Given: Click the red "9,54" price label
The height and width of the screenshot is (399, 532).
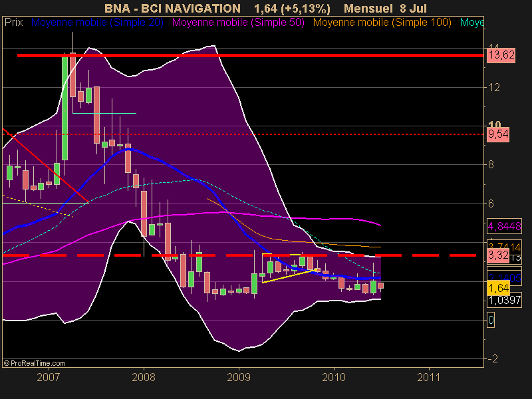Looking at the screenshot, I should tap(498, 134).
